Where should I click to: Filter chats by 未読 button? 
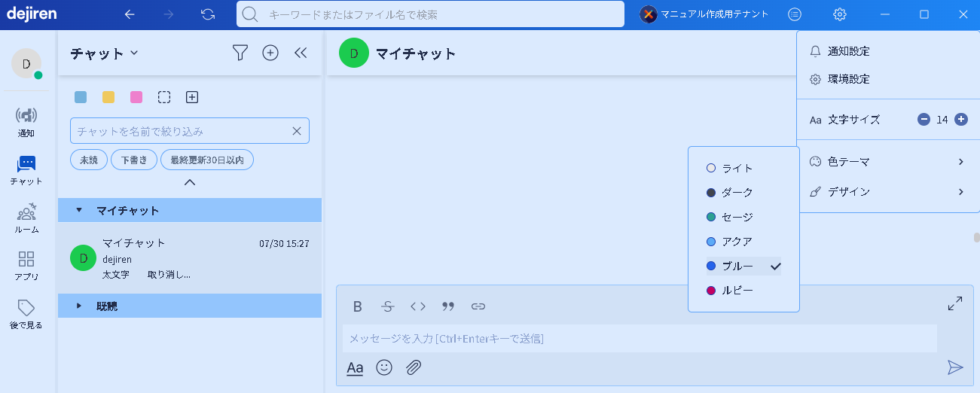[x=89, y=160]
